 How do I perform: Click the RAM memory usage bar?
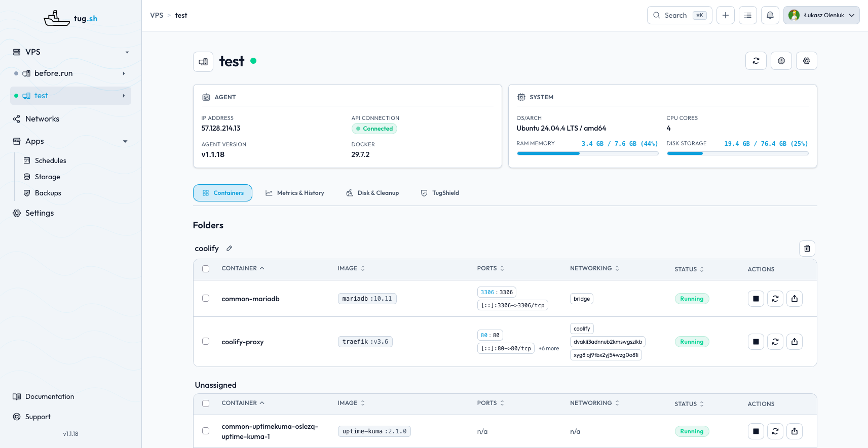[587, 153]
